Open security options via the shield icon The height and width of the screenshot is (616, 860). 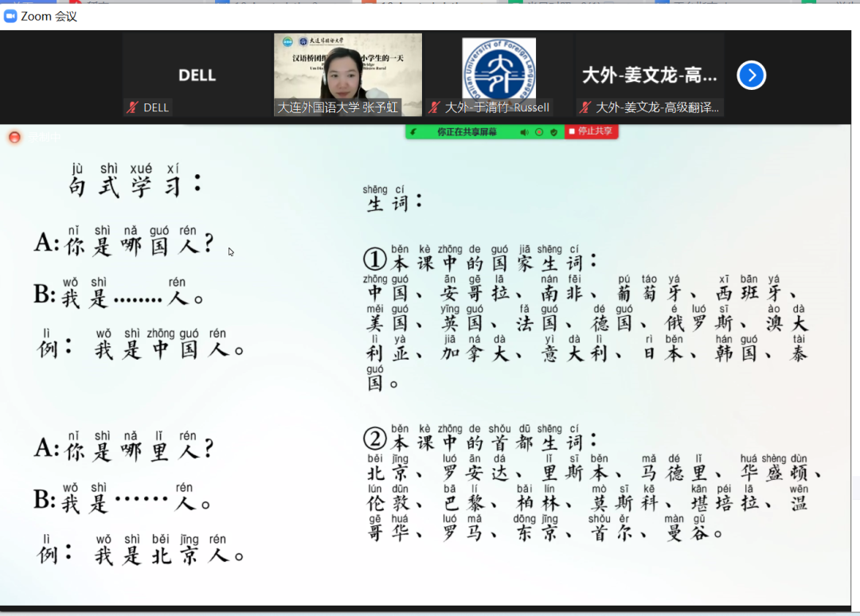(x=553, y=132)
